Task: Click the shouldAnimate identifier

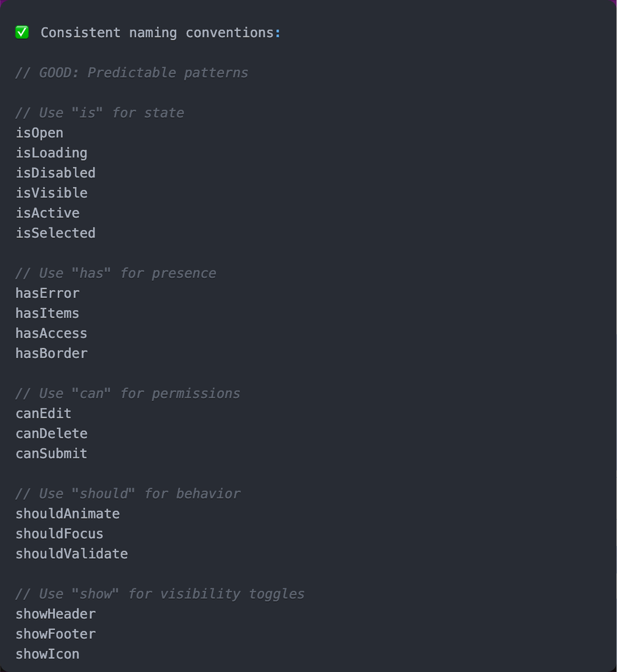Action: [68, 514]
